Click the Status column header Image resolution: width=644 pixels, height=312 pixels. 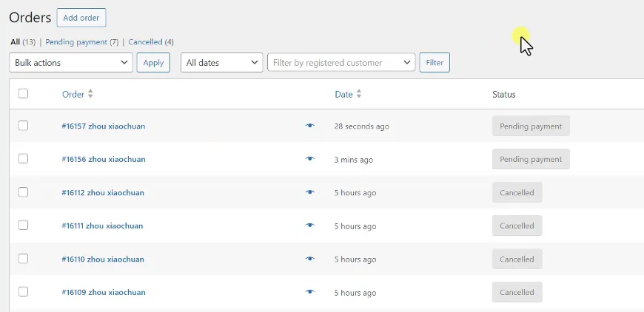[x=504, y=95]
